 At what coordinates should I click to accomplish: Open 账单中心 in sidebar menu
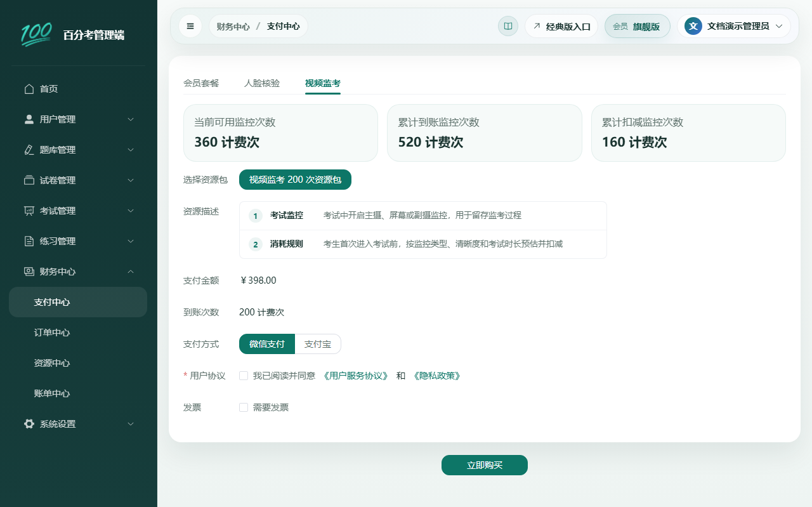(x=78, y=393)
